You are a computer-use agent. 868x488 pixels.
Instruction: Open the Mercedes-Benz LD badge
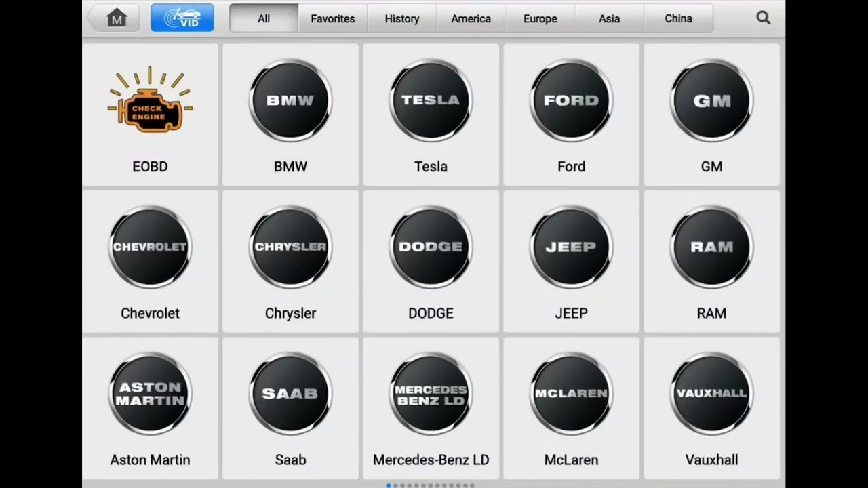(431, 394)
